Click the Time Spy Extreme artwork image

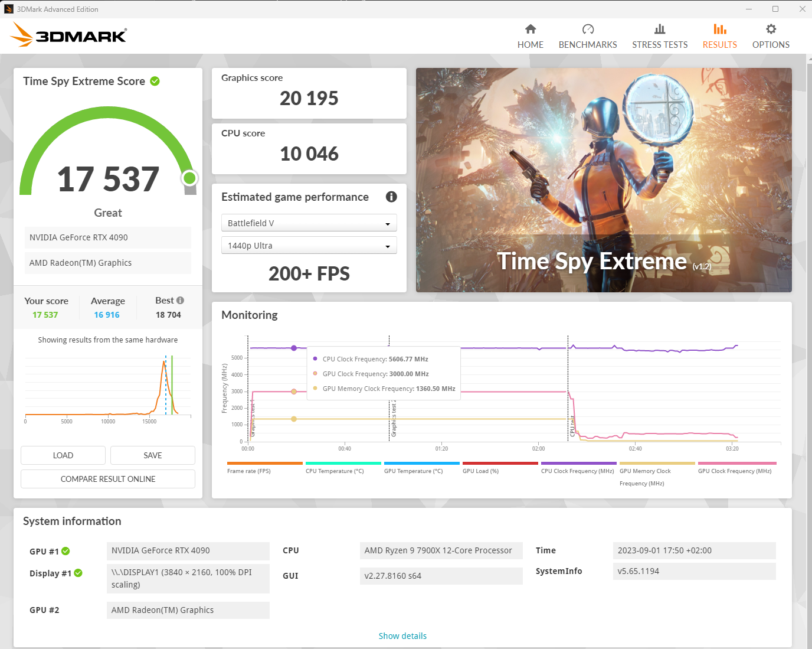click(604, 180)
